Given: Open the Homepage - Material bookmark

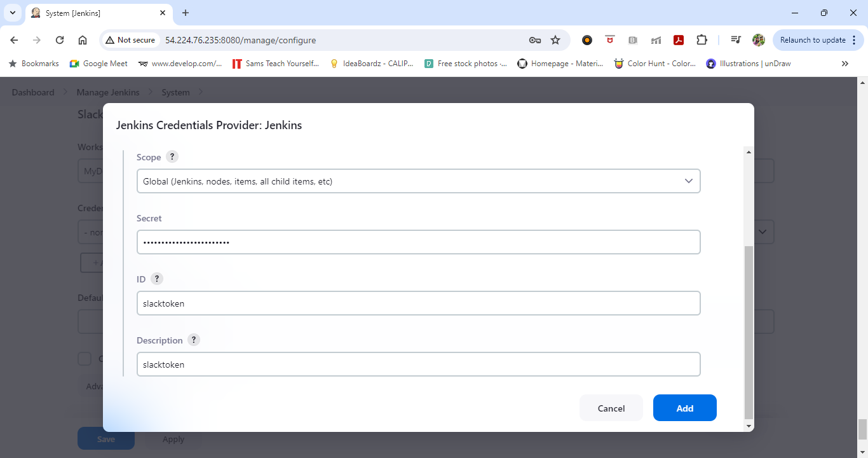Looking at the screenshot, I should coord(560,64).
